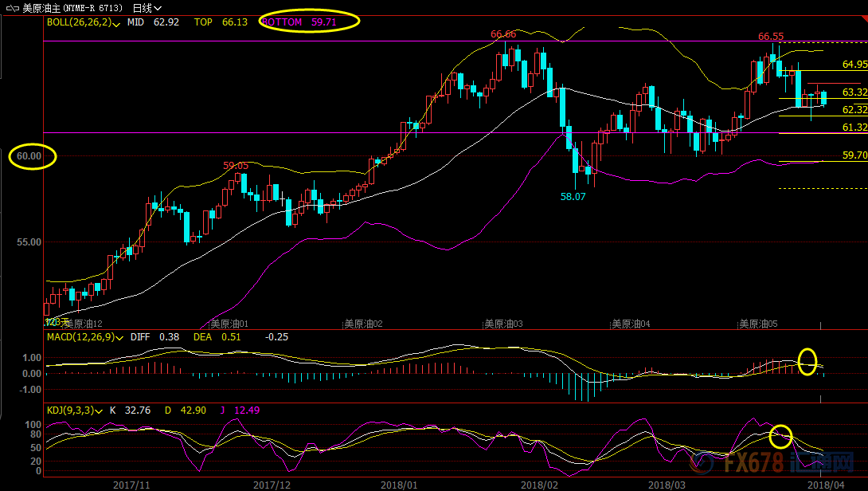
Task: Click the link icon beside 美原油主 title
Action: [14, 8]
